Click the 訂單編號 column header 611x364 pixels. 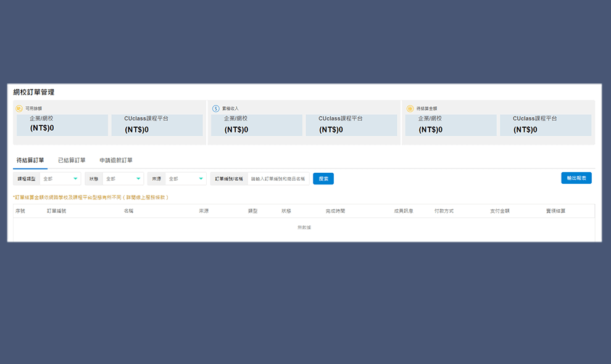(x=56, y=211)
